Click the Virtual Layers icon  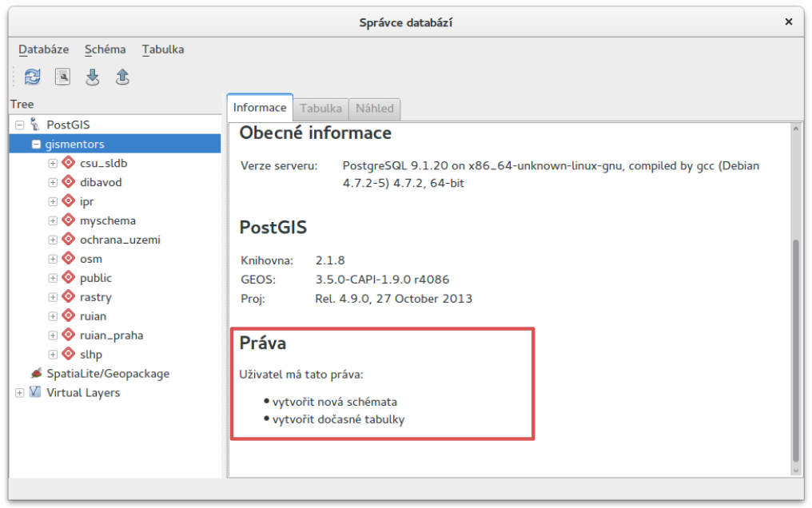(x=34, y=392)
